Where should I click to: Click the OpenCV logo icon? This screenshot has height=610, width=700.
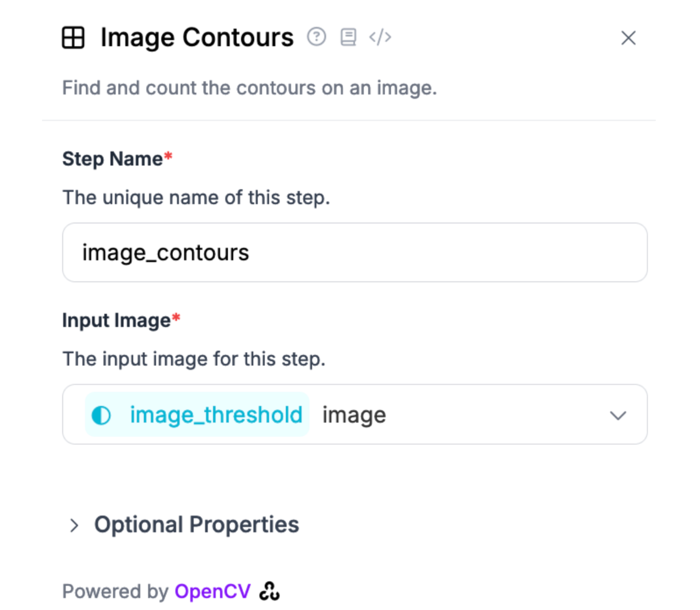click(x=270, y=591)
